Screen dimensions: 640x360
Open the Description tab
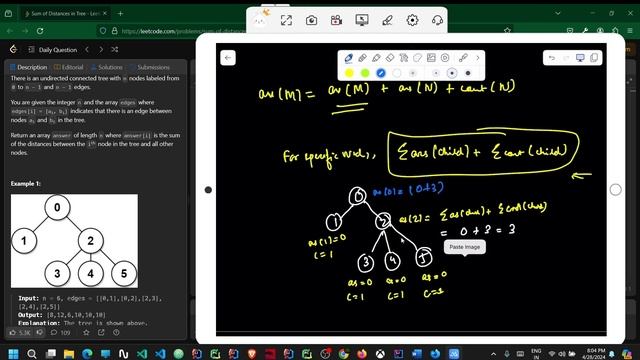tap(28, 67)
